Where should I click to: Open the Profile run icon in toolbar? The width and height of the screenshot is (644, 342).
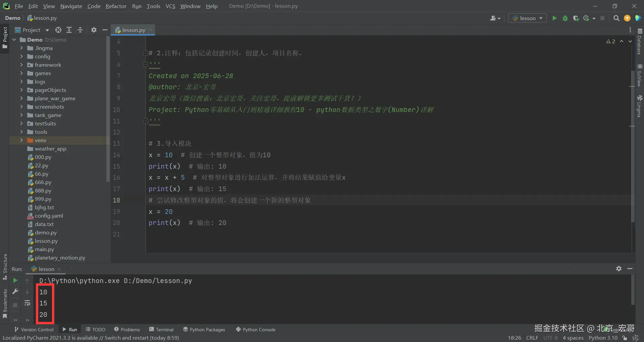pos(587,18)
